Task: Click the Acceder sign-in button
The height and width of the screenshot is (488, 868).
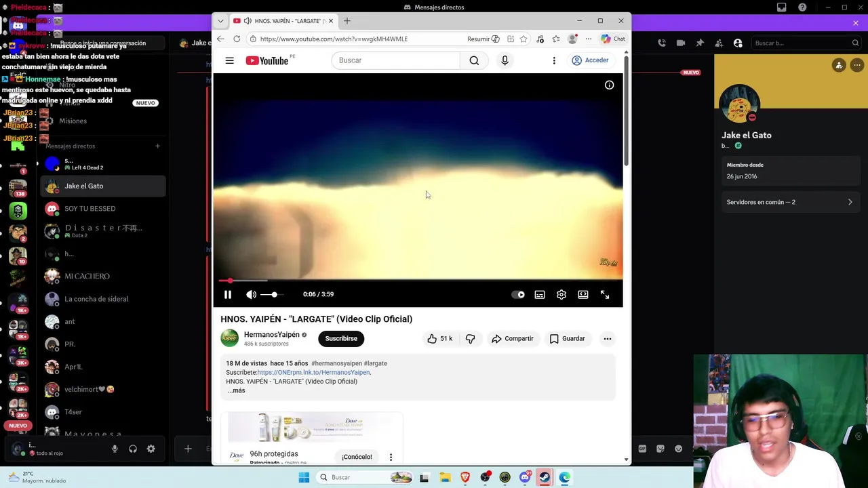Action: [590, 60]
